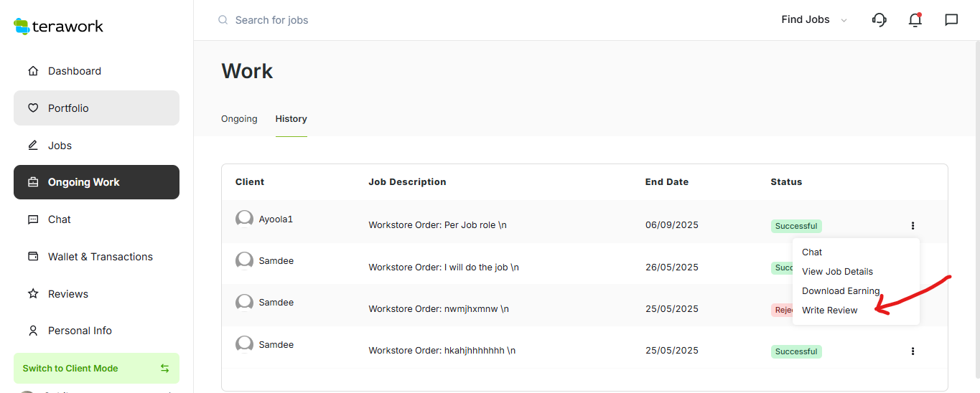Open messages via the top chat icon
This screenshot has height=393, width=980.
(951, 20)
